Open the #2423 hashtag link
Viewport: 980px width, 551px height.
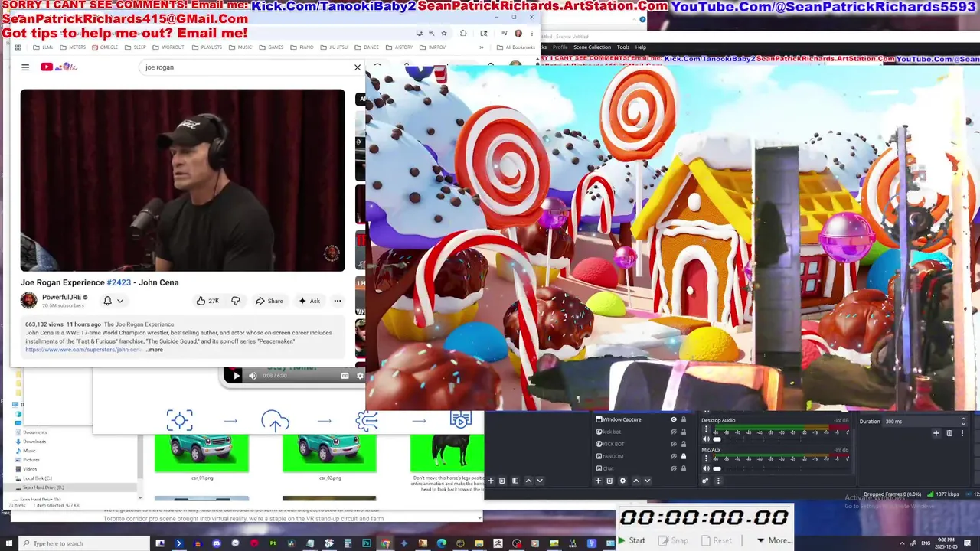click(119, 282)
